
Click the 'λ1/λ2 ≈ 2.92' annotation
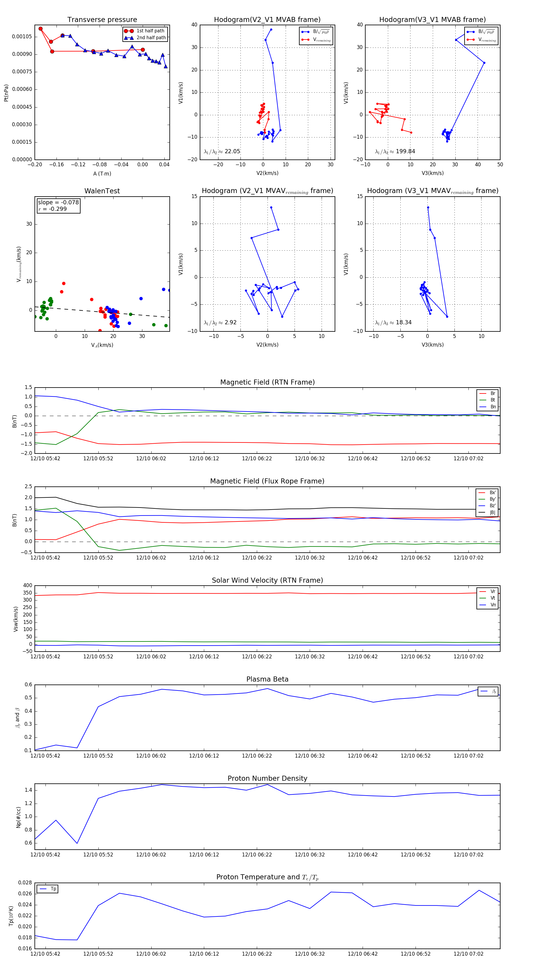pyautogui.click(x=220, y=323)
